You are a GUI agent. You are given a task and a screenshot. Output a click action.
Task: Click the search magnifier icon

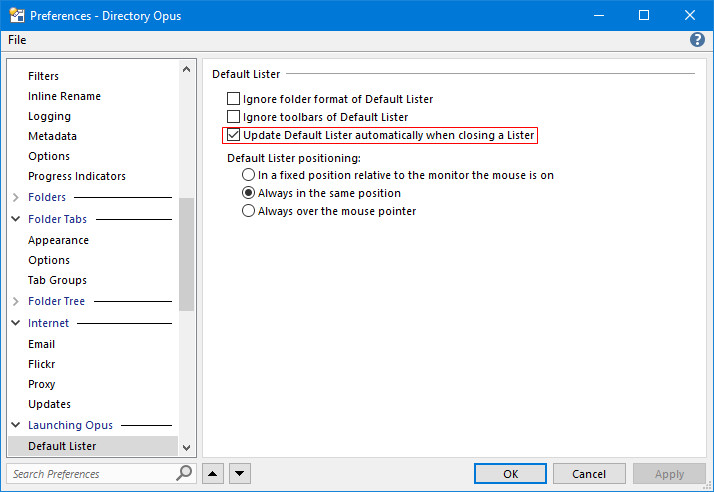(x=184, y=473)
